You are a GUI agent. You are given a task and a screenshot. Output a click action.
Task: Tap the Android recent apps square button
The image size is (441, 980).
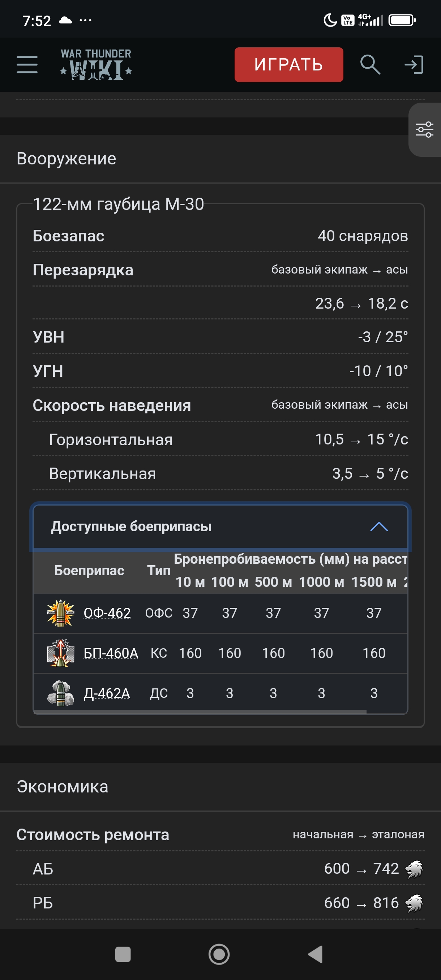(123, 954)
